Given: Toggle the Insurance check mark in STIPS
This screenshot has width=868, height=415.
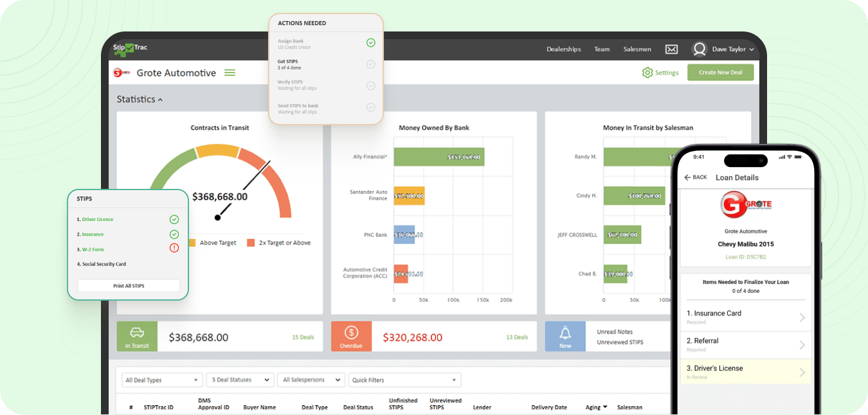Looking at the screenshot, I should click(174, 234).
